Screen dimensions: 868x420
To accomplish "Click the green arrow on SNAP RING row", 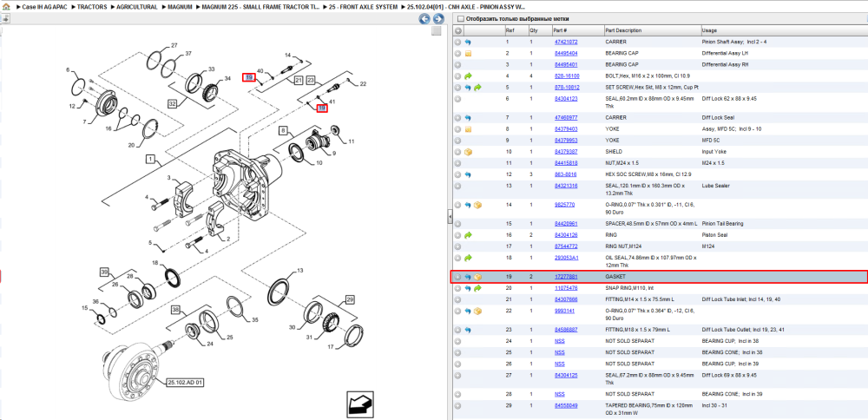I will pos(477,288).
